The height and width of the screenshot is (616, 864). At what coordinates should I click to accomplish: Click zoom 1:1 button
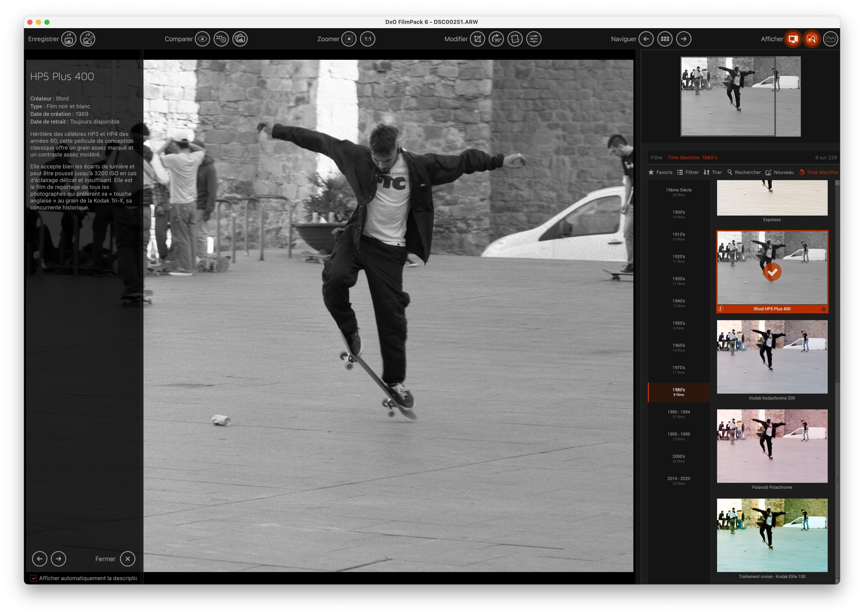coord(368,39)
